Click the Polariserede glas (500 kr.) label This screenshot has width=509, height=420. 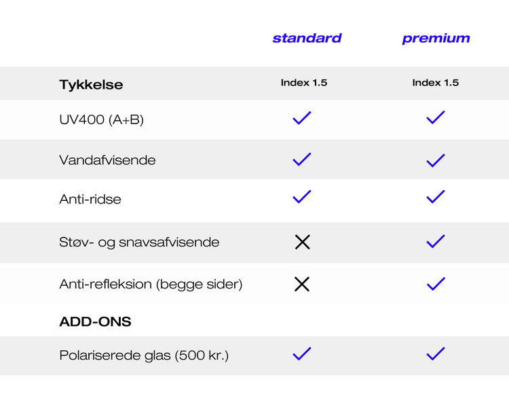[144, 355]
